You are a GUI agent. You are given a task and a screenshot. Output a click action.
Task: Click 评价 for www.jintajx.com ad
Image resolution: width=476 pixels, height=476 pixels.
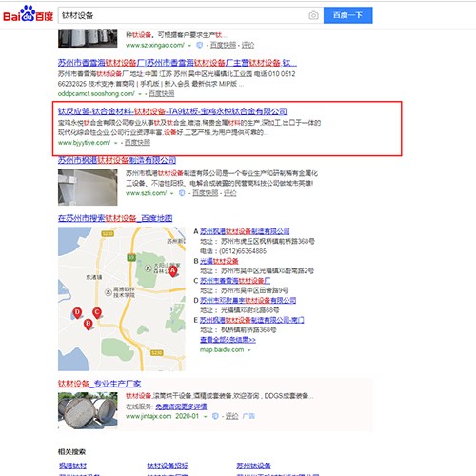point(231,416)
